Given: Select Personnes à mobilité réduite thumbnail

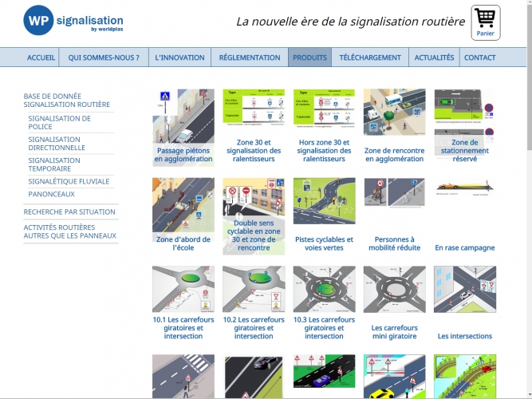Looking at the screenshot, I should pos(394,215).
